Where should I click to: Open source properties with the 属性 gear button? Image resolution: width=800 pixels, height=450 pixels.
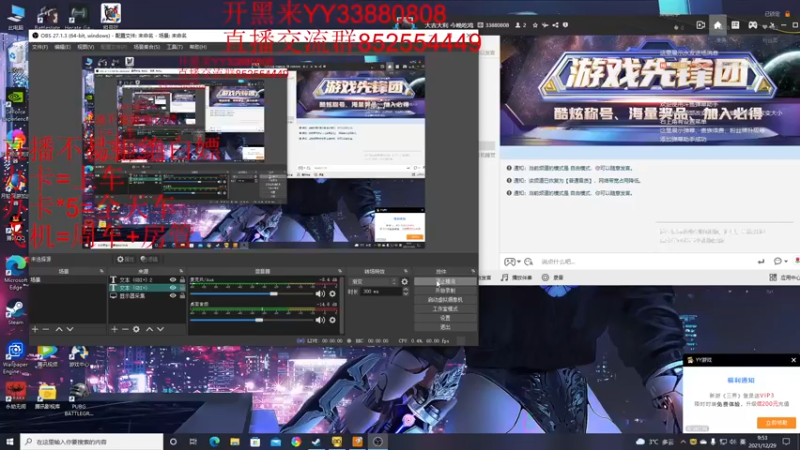pyautogui.click(x=125, y=259)
